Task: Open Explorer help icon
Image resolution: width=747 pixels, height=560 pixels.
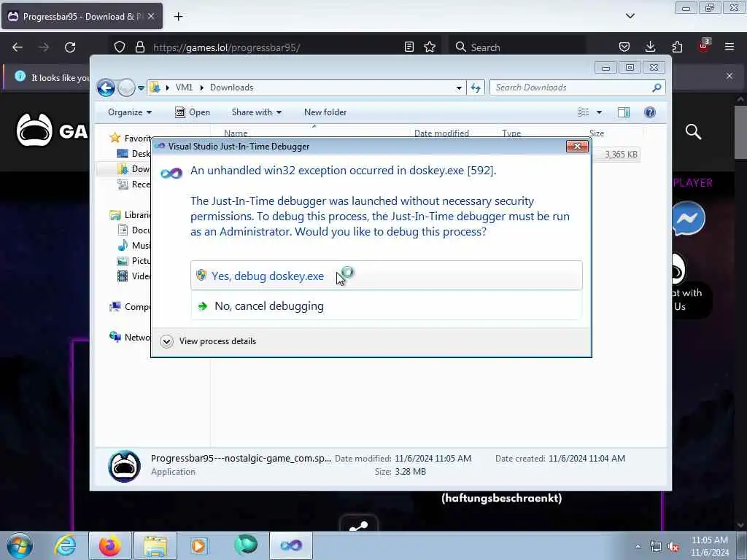Action: point(650,112)
